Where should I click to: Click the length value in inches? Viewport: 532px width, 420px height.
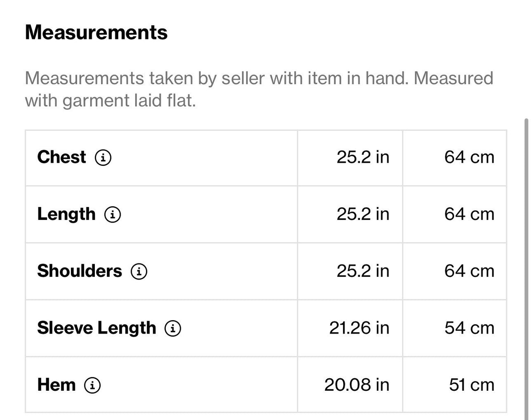pyautogui.click(x=363, y=214)
